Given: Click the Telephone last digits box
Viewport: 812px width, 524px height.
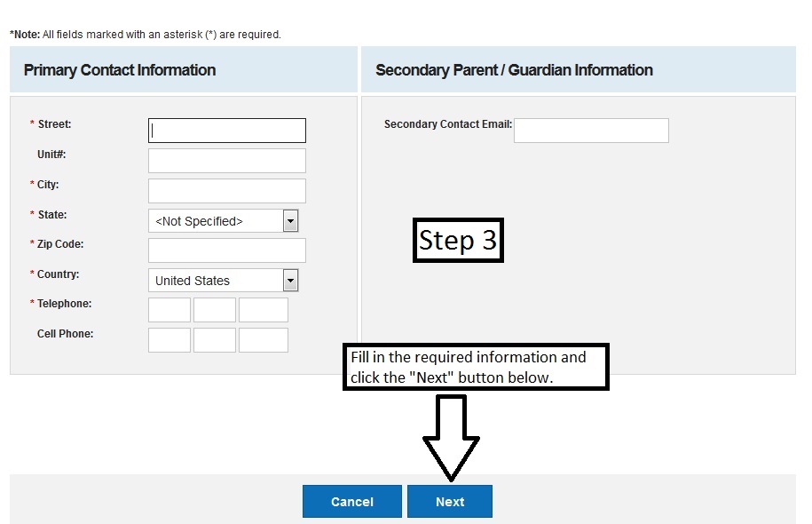Looking at the screenshot, I should tap(263, 310).
